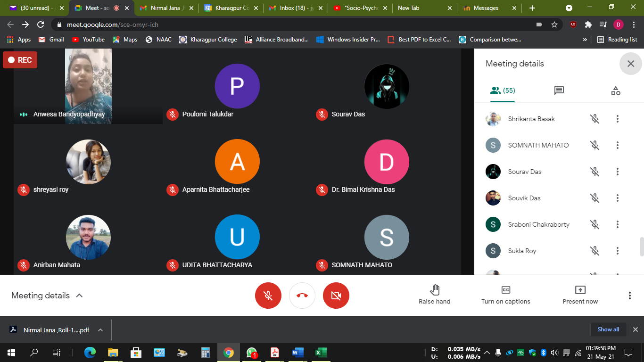
Task: Expand the hidden bookmarks chevron
Action: (585, 40)
